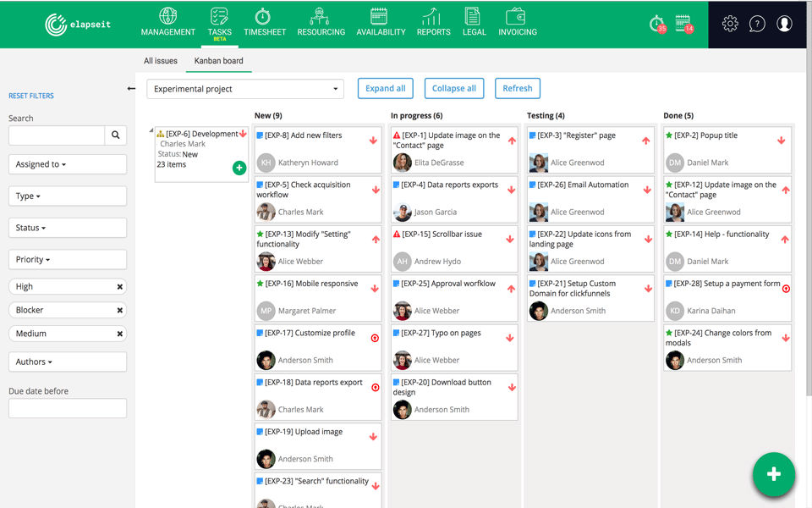Open the Status filter dropdown
The image size is (812, 508).
coord(68,228)
